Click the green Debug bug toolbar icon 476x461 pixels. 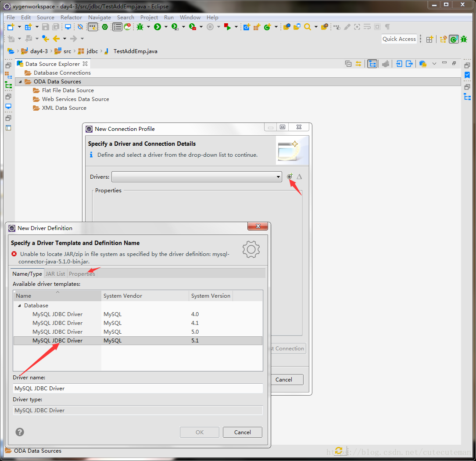pos(140,27)
